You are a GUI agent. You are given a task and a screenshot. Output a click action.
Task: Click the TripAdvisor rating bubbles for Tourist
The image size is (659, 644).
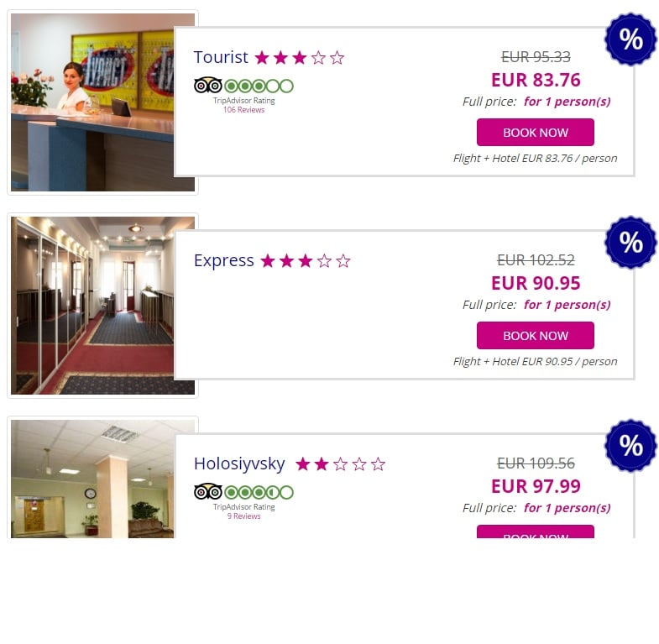tap(259, 86)
